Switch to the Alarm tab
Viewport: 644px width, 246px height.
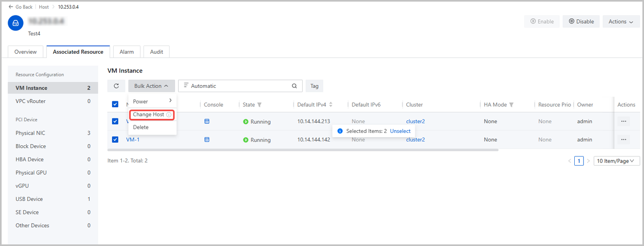[x=127, y=51]
